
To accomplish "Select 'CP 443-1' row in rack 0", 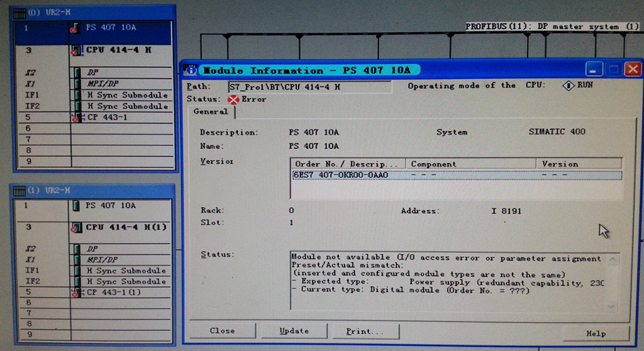I will pos(94,118).
